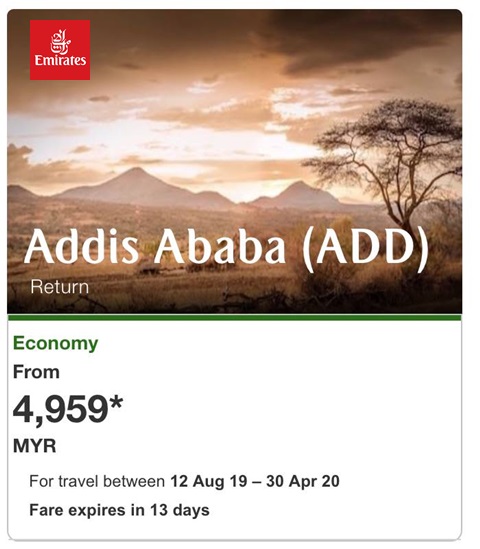Click the From label above the price
Viewport: 480px width, 549px height.
(36, 372)
